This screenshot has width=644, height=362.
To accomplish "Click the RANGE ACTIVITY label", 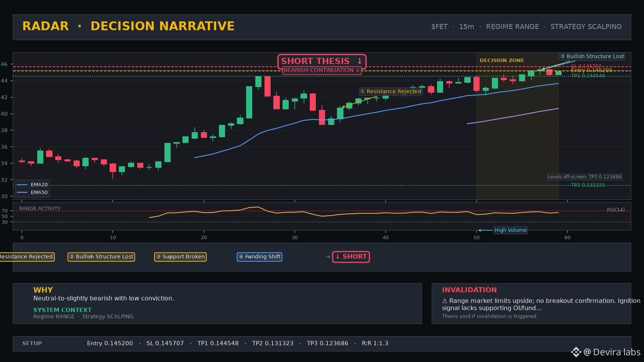I will pos(40,209).
